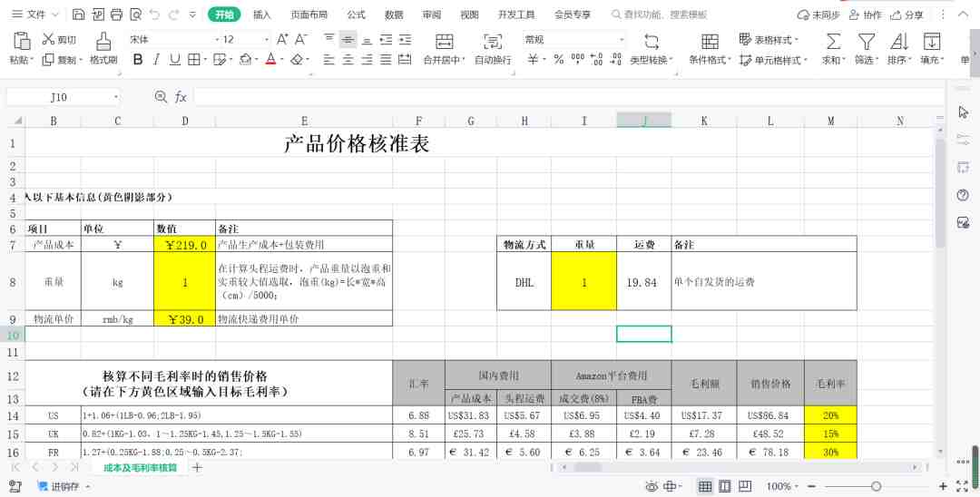Click the 分享 (Share) button

point(906,15)
